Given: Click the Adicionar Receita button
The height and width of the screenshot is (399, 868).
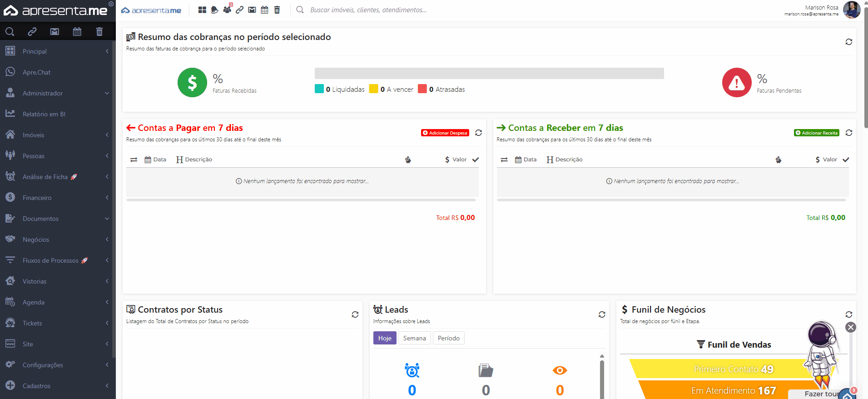Looking at the screenshot, I should 816,133.
